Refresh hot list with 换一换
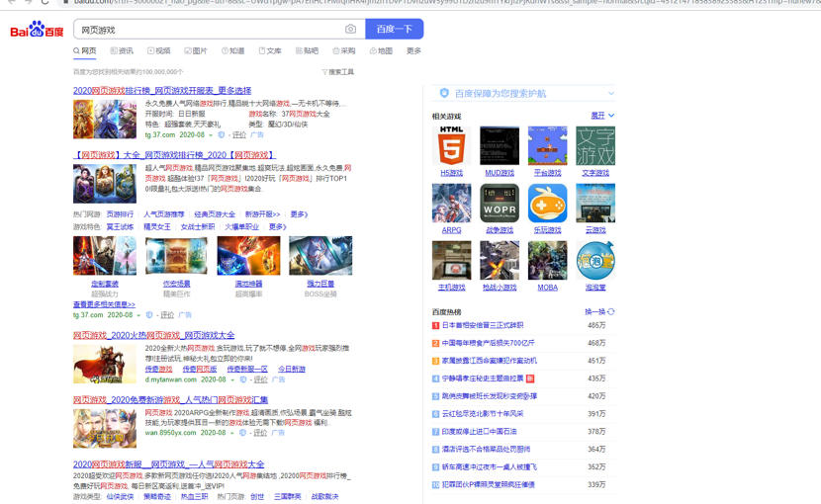The height and width of the screenshot is (504, 821). click(x=599, y=311)
